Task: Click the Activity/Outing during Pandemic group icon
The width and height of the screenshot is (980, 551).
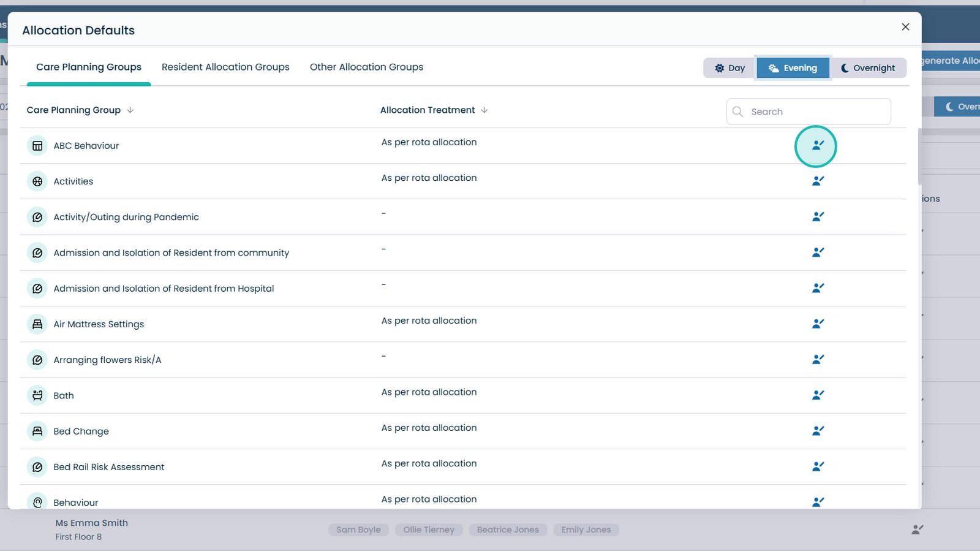Action: [37, 217]
